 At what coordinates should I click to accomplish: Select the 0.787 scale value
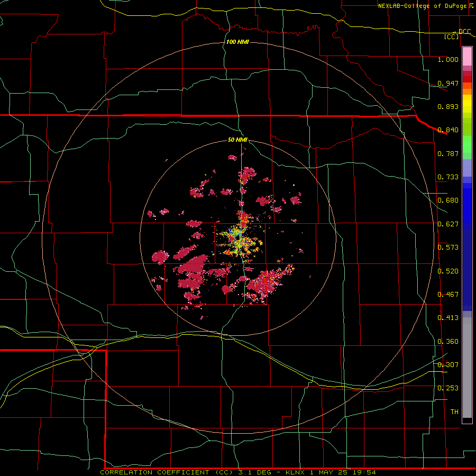tap(448, 153)
